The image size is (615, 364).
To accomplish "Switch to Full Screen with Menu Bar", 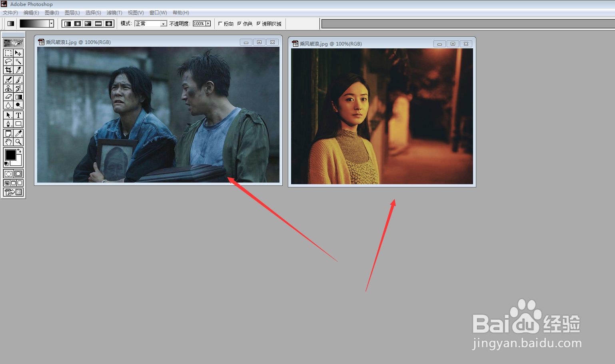I will click(13, 183).
